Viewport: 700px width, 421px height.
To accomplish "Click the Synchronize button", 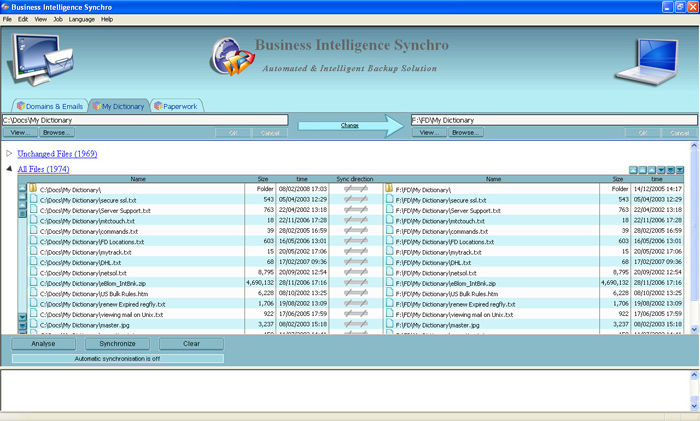I will click(117, 344).
